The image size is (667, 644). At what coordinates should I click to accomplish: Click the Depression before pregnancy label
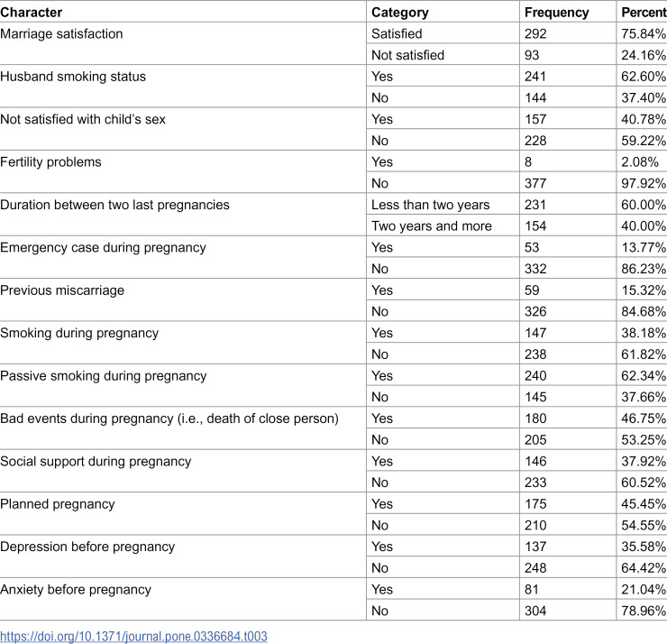87,547
